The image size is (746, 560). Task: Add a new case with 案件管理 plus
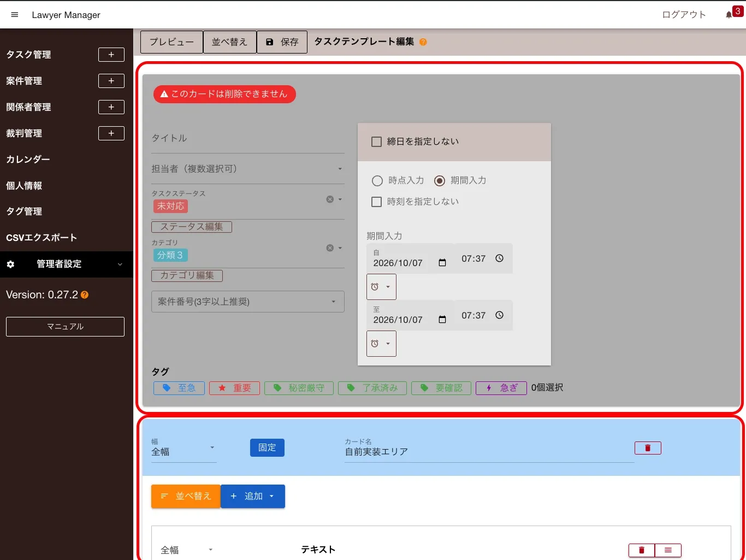pyautogui.click(x=111, y=81)
